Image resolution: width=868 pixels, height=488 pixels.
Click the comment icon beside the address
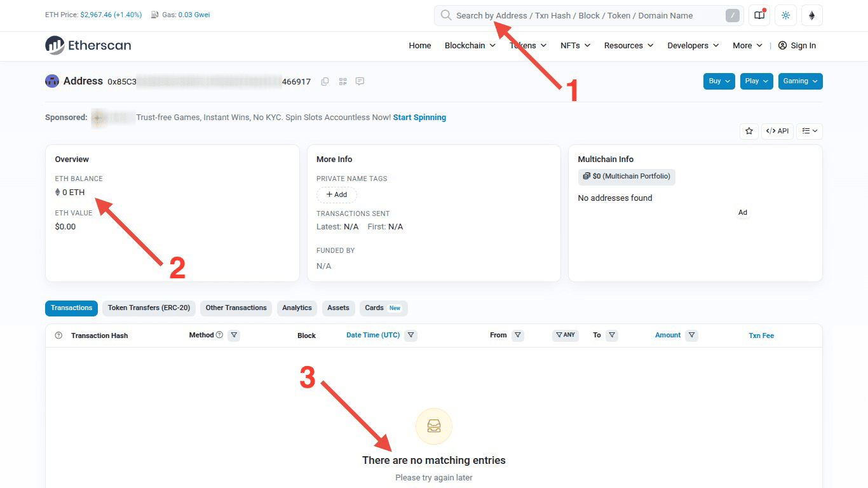[x=360, y=81]
